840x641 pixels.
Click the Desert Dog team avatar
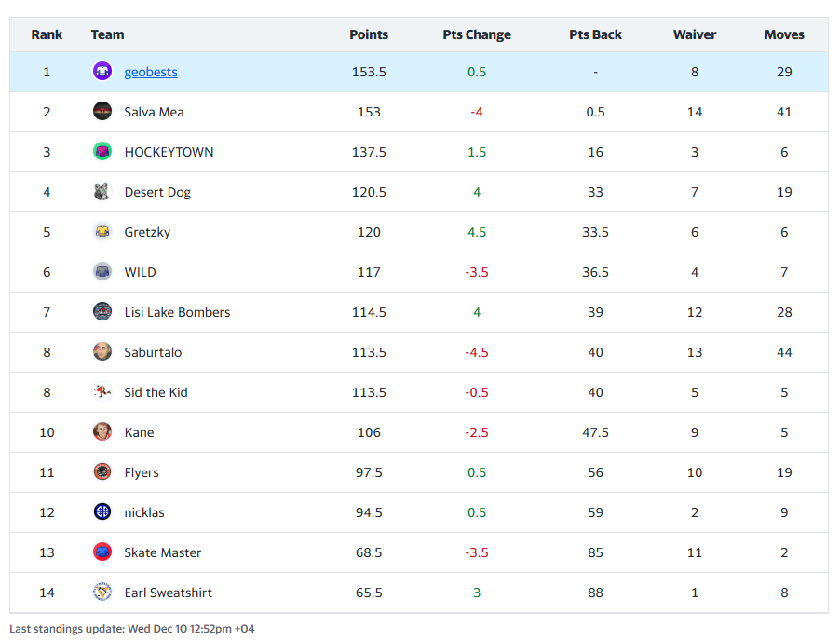point(102,192)
